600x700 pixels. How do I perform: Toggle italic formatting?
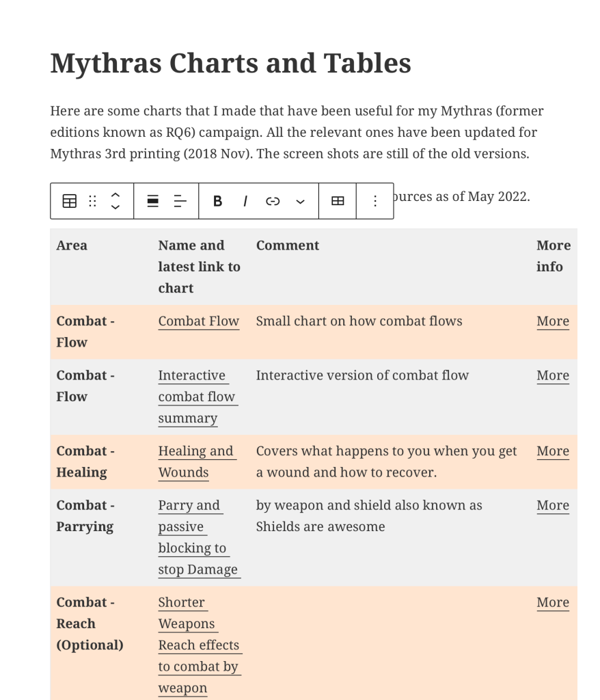(245, 201)
